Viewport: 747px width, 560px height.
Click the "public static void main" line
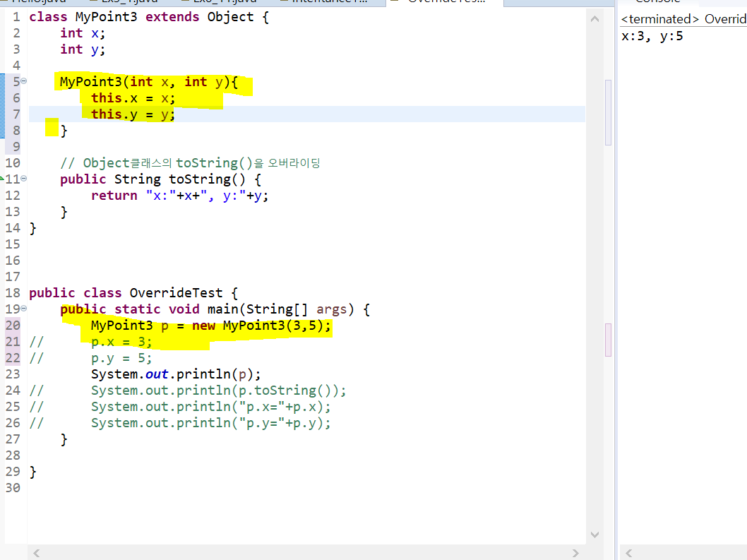click(x=215, y=309)
